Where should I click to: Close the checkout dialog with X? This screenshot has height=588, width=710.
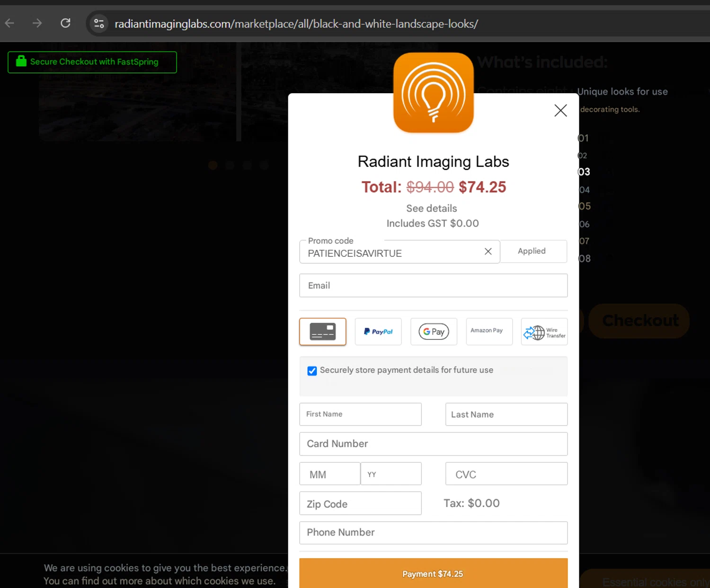[x=560, y=110]
